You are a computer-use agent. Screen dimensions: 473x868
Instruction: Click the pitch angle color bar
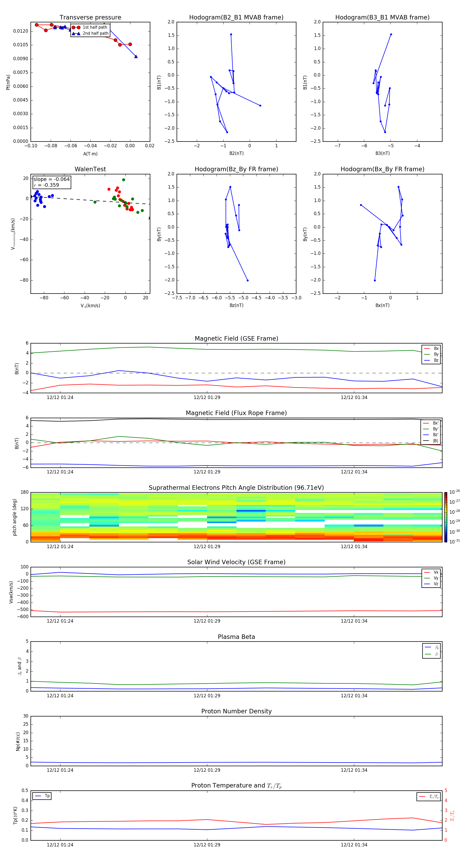pyautogui.click(x=446, y=517)
